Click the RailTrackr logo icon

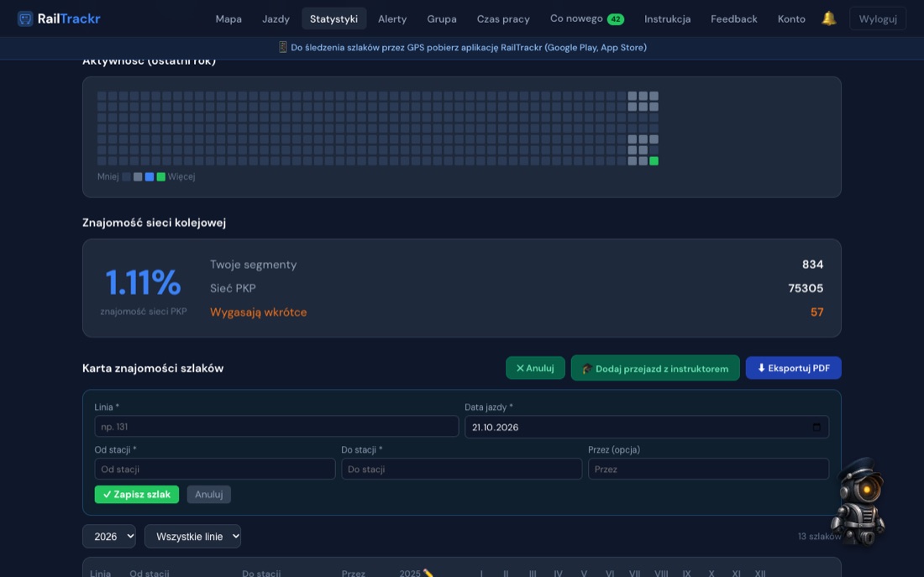24,18
